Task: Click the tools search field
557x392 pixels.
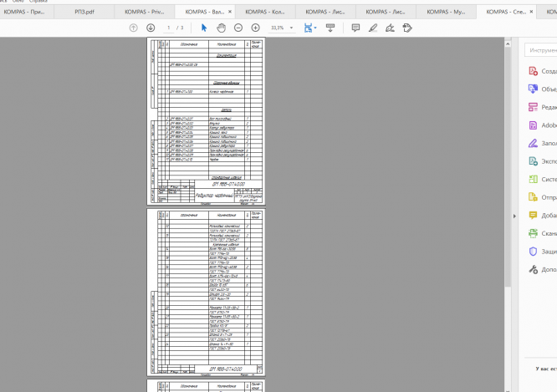Action: 541,50
